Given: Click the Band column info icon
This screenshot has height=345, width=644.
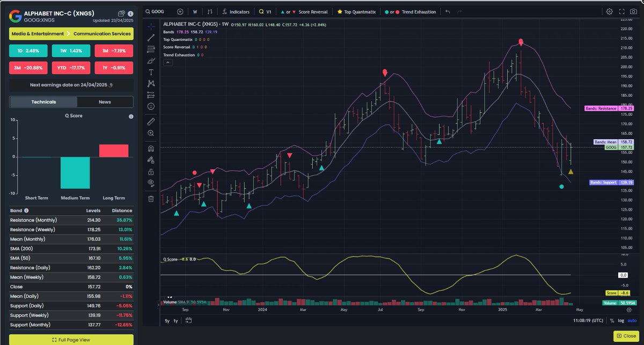Looking at the screenshot, I should (26, 211).
